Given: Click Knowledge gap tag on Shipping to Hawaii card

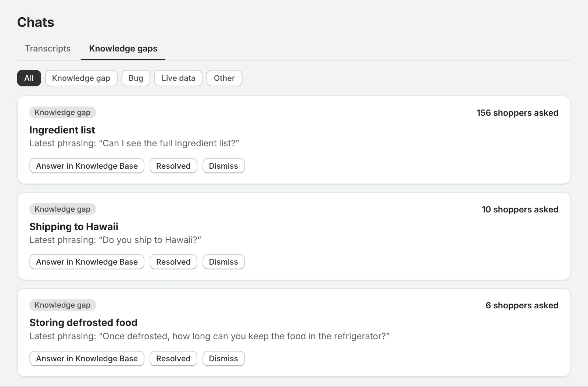Looking at the screenshot, I should [x=62, y=209].
